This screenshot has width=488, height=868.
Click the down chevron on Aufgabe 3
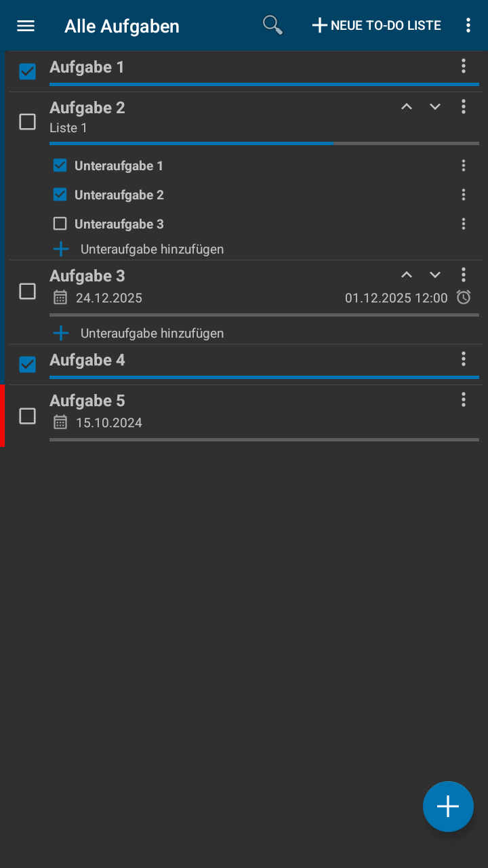pos(435,275)
